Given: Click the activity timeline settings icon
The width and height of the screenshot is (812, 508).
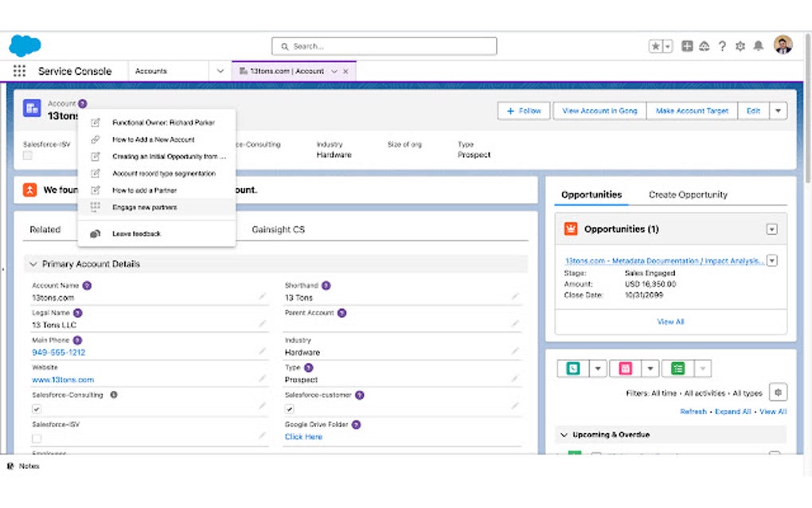Looking at the screenshot, I should [x=778, y=391].
